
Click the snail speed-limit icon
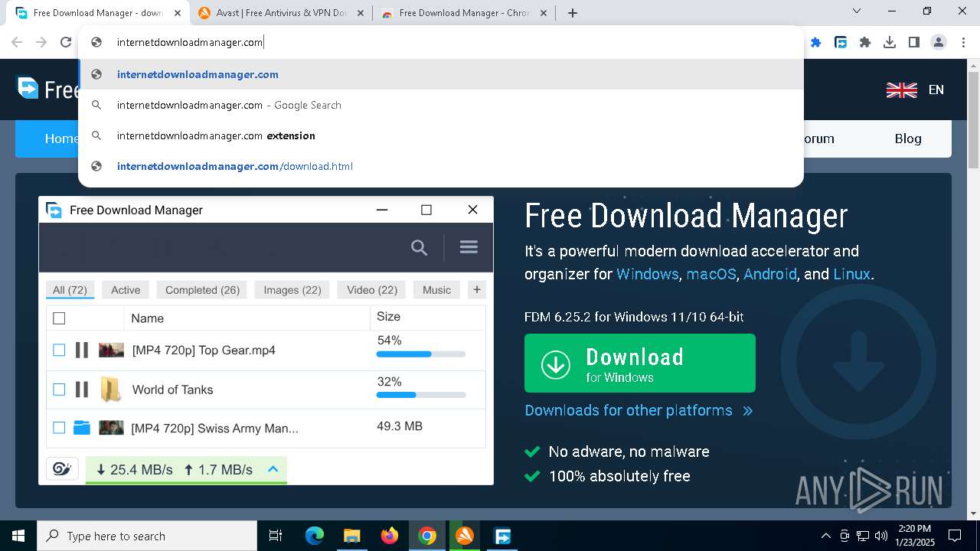pos(62,469)
